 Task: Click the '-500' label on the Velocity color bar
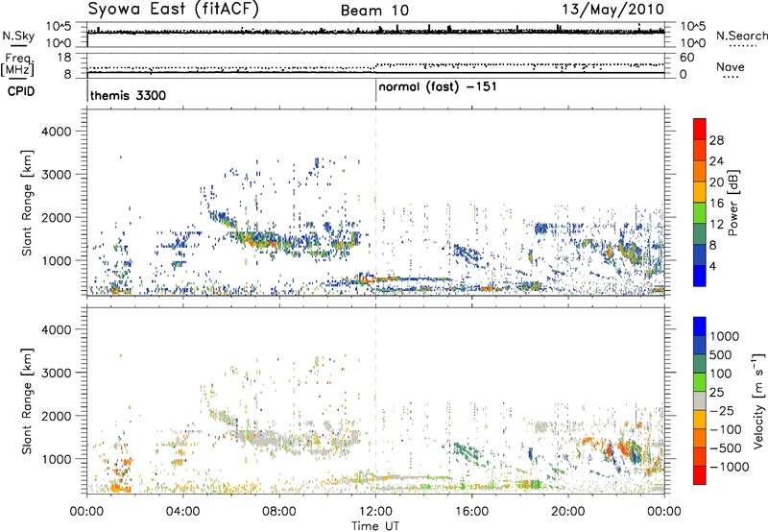coord(725,447)
